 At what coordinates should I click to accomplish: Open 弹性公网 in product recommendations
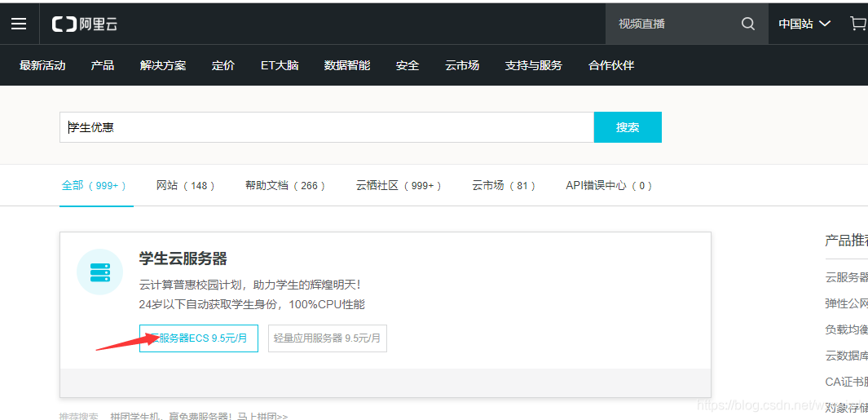tap(847, 303)
